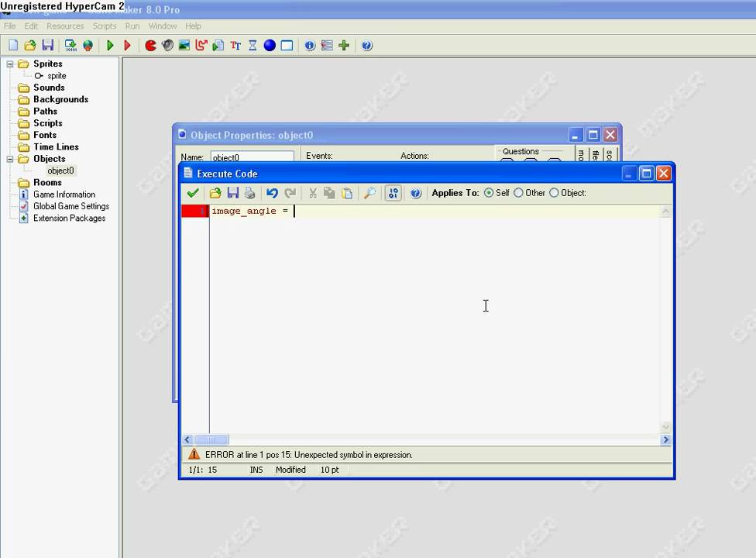Open game information toolbar icon
Screen dimensions: 756x558
(x=310, y=45)
